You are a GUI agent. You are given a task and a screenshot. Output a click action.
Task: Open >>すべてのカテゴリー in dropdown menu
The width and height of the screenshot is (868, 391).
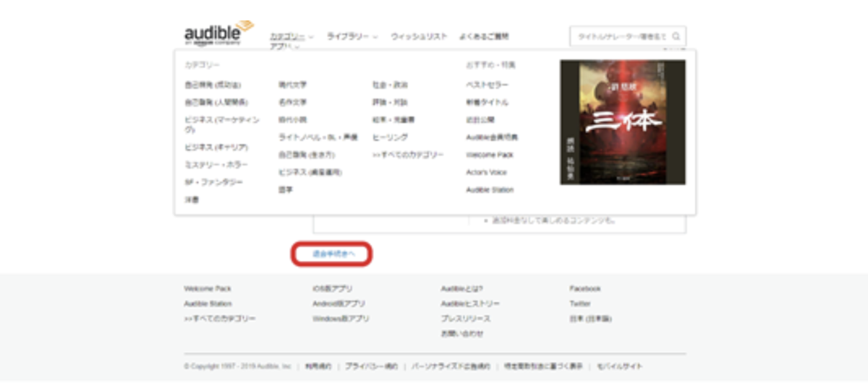(408, 155)
